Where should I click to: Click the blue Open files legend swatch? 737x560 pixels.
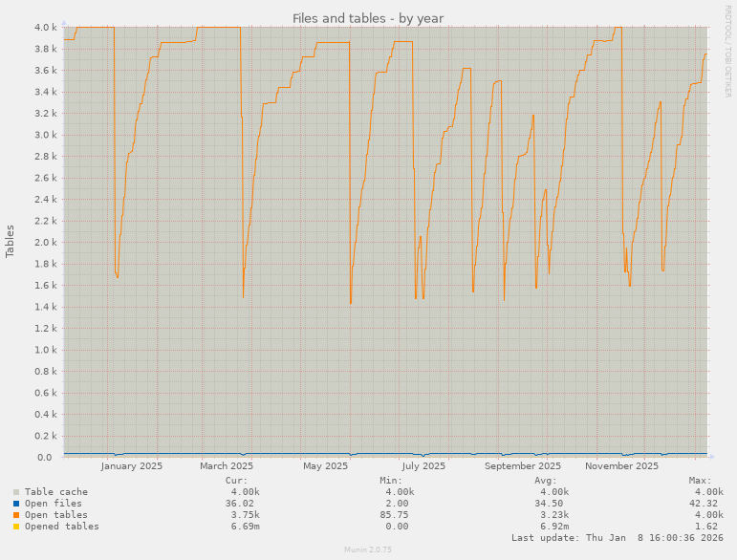tap(16, 503)
